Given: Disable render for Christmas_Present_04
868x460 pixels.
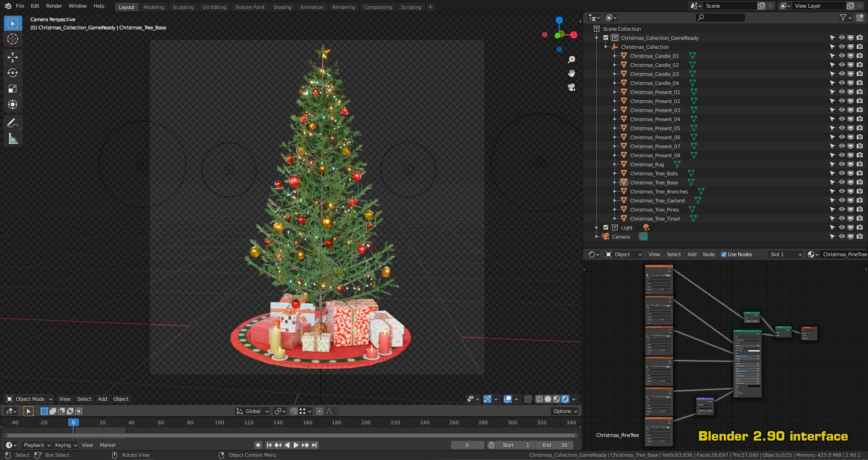Looking at the screenshot, I should (860, 119).
